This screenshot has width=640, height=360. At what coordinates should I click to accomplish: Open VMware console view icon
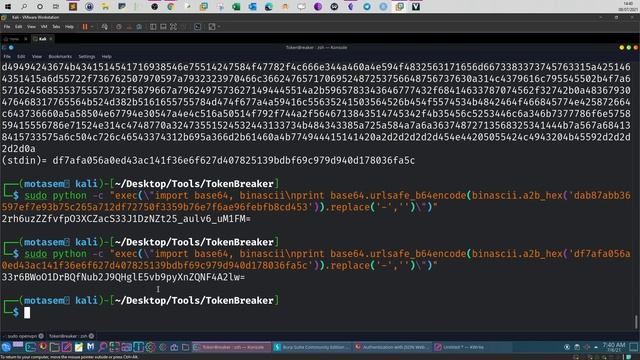click(x=198, y=27)
